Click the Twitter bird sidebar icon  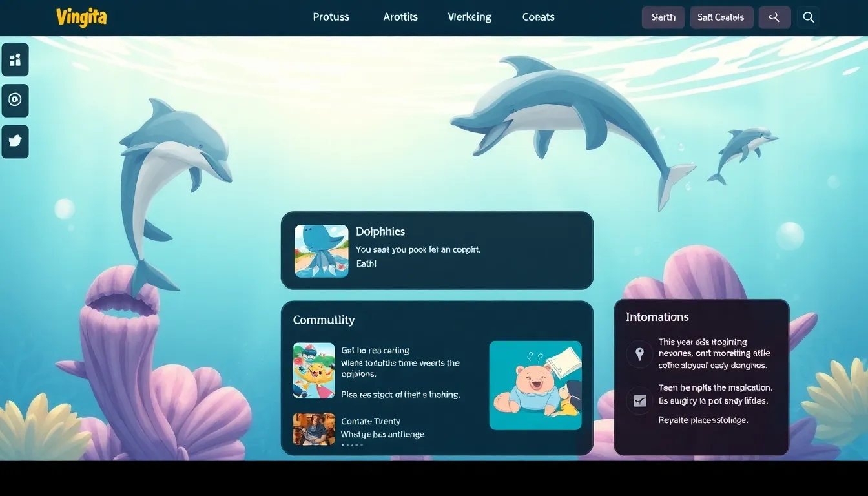tap(15, 141)
